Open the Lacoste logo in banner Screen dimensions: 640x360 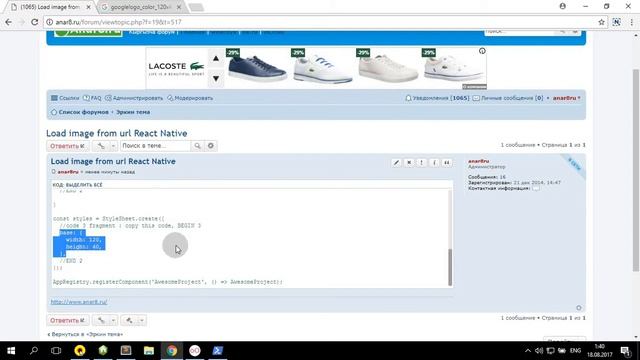(x=176, y=67)
